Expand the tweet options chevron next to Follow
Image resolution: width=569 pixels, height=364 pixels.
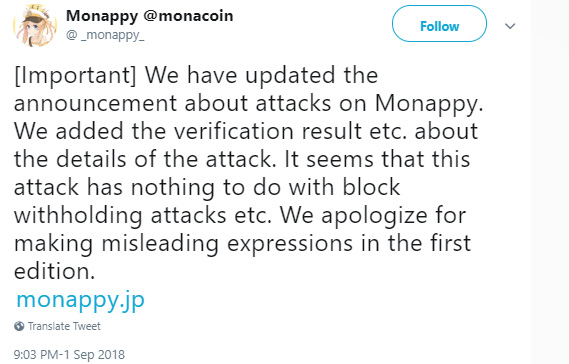510,26
